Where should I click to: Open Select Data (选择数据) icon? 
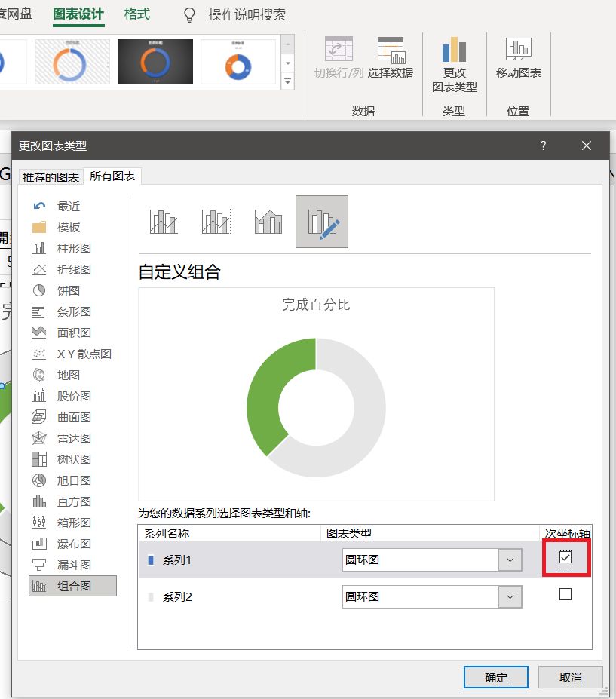click(391, 50)
